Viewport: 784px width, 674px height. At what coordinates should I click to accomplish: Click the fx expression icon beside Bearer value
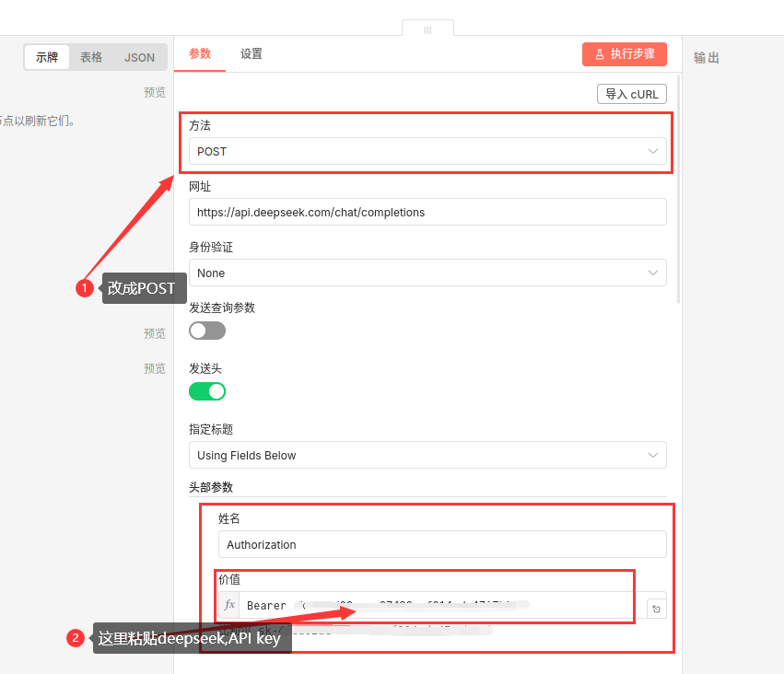(230, 605)
